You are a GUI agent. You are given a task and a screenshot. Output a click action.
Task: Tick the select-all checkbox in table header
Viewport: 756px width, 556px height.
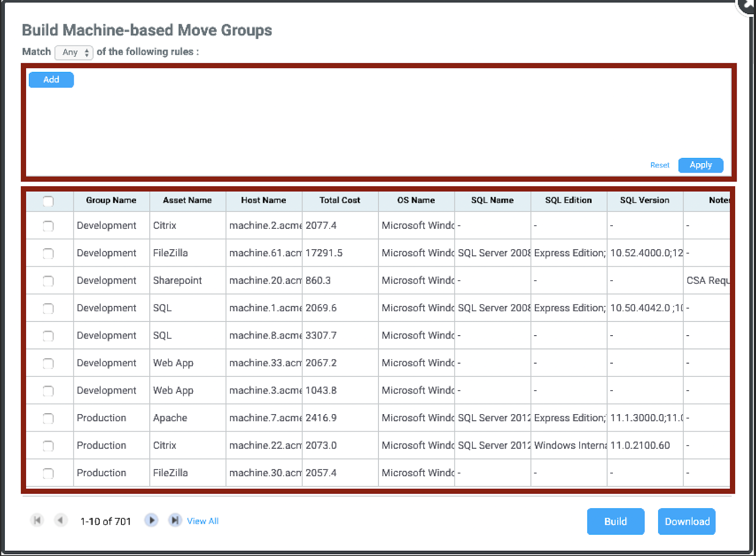pos(48,201)
